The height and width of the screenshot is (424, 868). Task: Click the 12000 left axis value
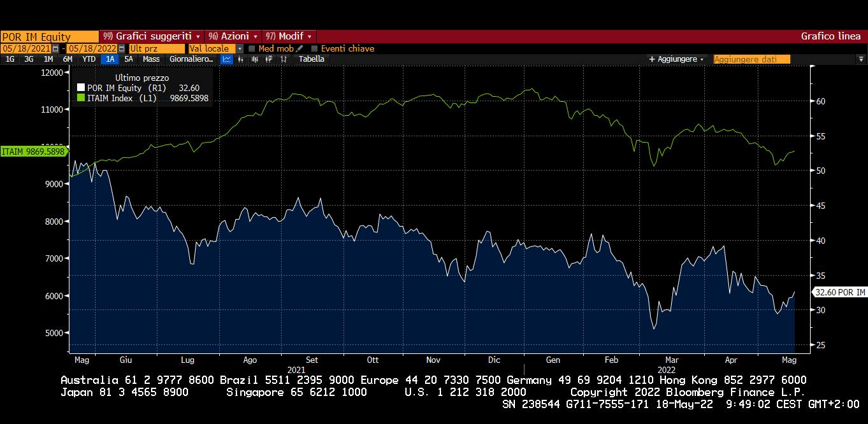(52, 73)
